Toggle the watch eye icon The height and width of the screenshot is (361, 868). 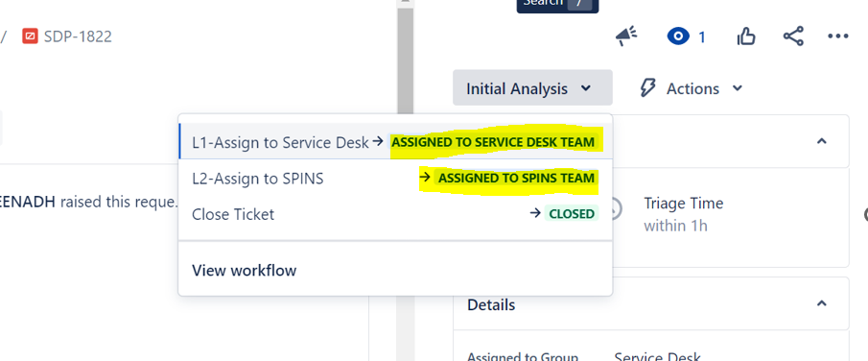(x=678, y=37)
